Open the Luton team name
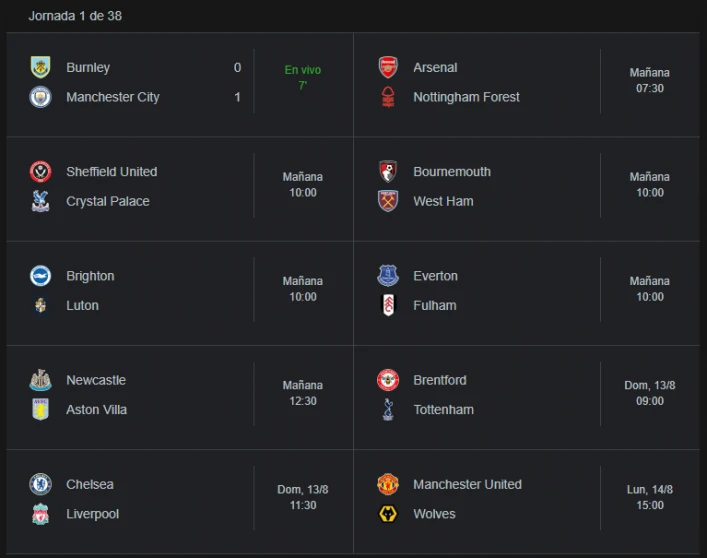The image size is (707, 558). 83,306
